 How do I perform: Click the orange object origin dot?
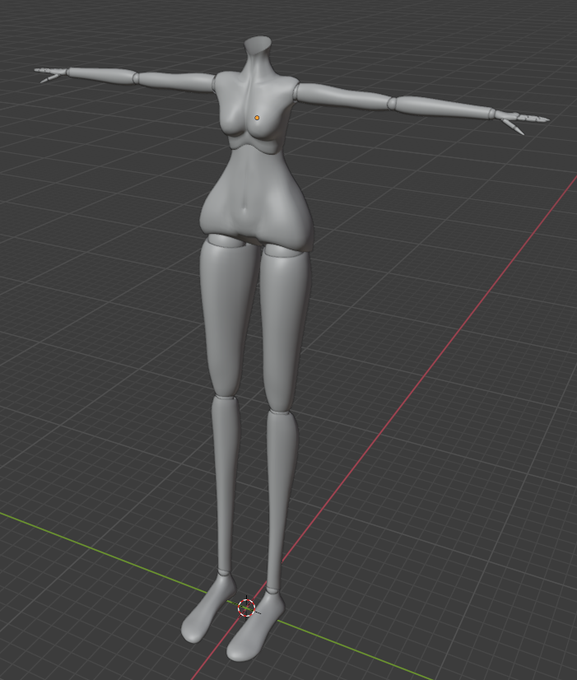(257, 118)
